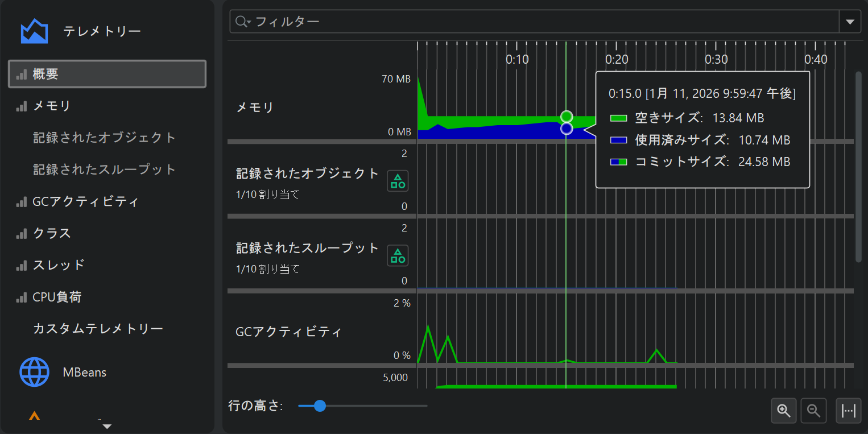Click the fit-to-window timeline button

[x=849, y=411]
